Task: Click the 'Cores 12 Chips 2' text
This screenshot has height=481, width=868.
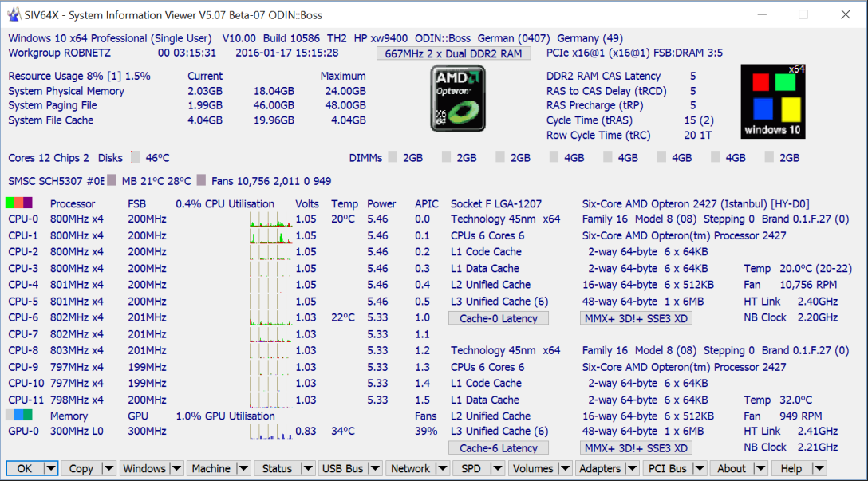Action: coord(49,158)
